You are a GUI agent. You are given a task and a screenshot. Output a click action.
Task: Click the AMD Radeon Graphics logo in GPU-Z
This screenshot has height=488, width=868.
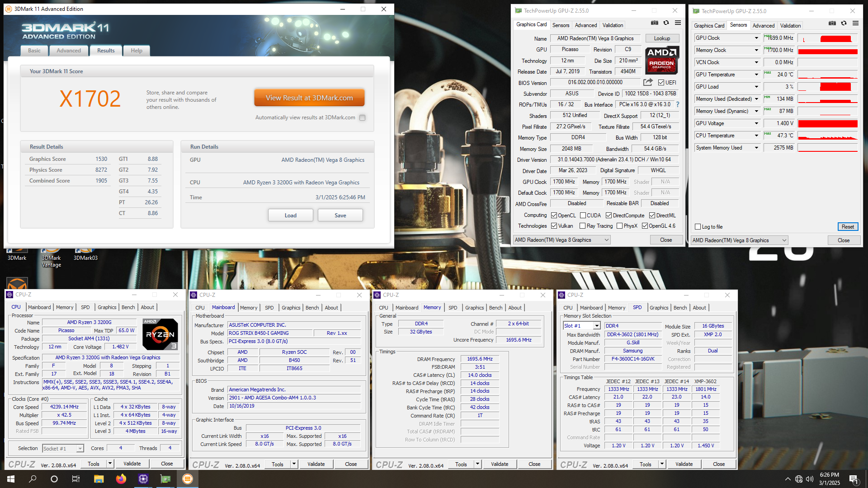tap(661, 60)
